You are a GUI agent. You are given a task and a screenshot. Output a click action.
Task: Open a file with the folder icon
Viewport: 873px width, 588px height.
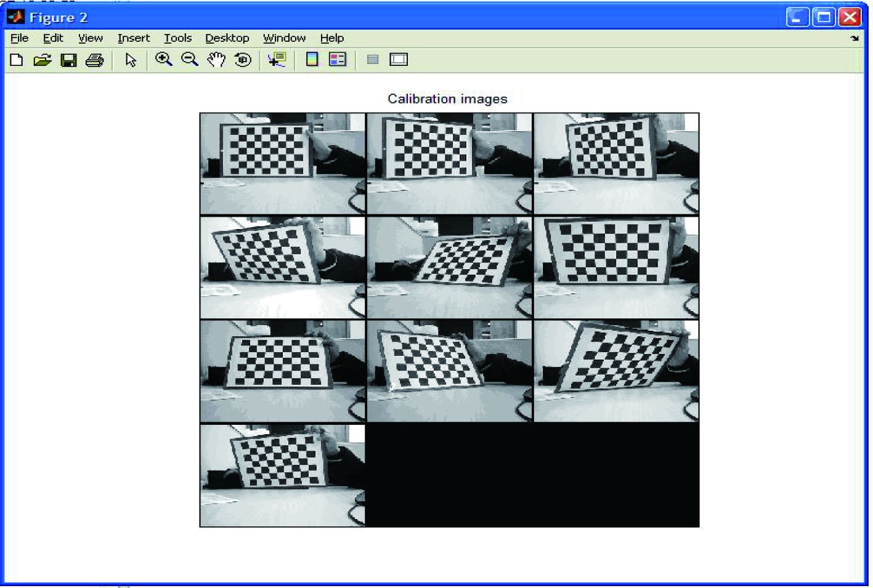point(42,60)
